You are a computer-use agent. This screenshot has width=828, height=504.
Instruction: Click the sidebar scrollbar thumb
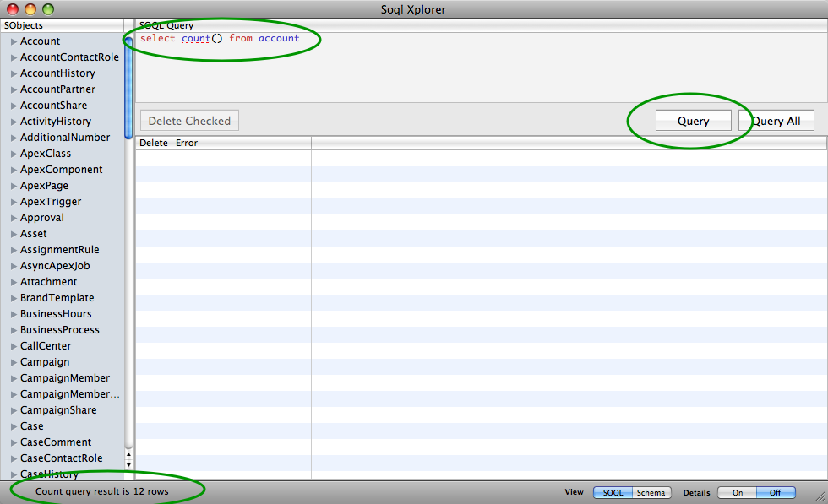pos(128,88)
